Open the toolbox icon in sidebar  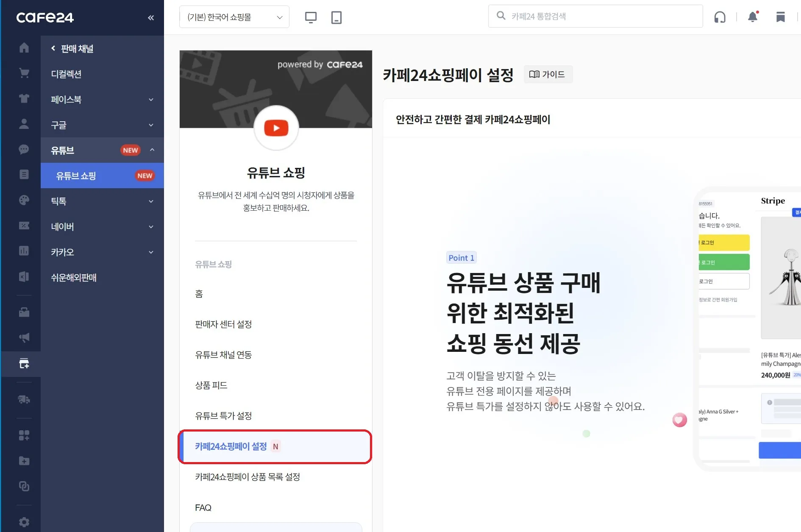pyautogui.click(x=24, y=312)
